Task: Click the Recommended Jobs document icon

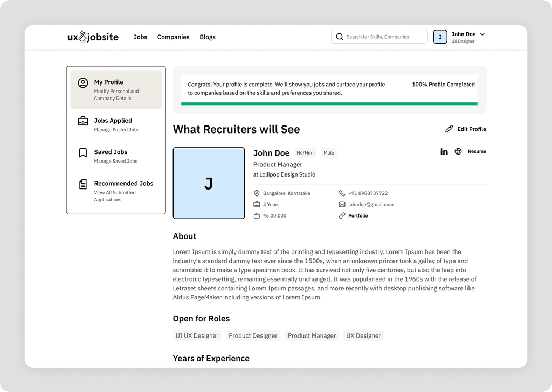Action: click(x=82, y=184)
